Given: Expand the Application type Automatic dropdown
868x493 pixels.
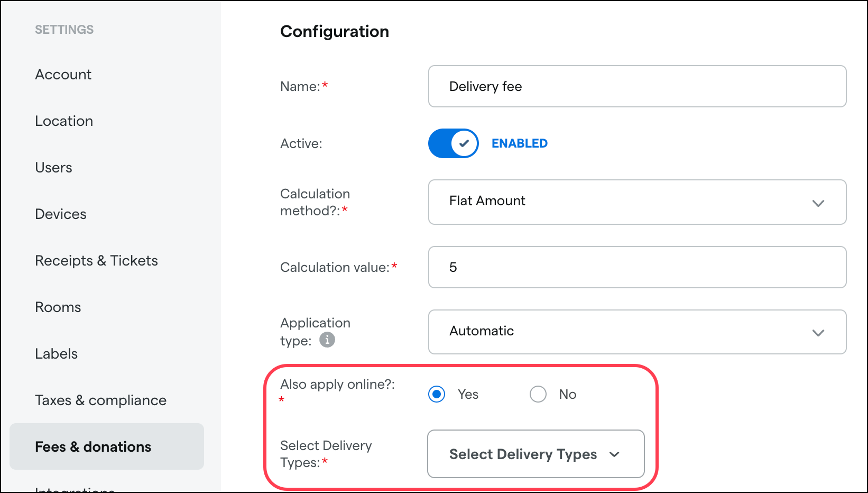Looking at the screenshot, I should pyautogui.click(x=636, y=332).
